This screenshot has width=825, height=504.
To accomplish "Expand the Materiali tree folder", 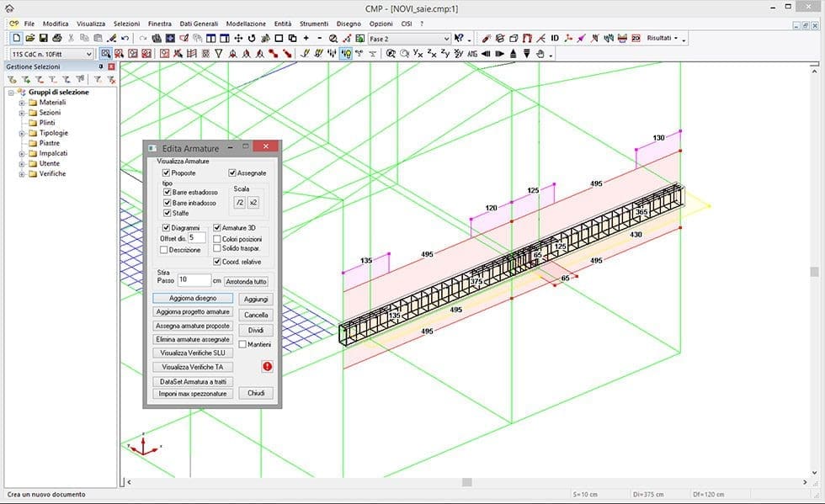I will click(x=22, y=103).
